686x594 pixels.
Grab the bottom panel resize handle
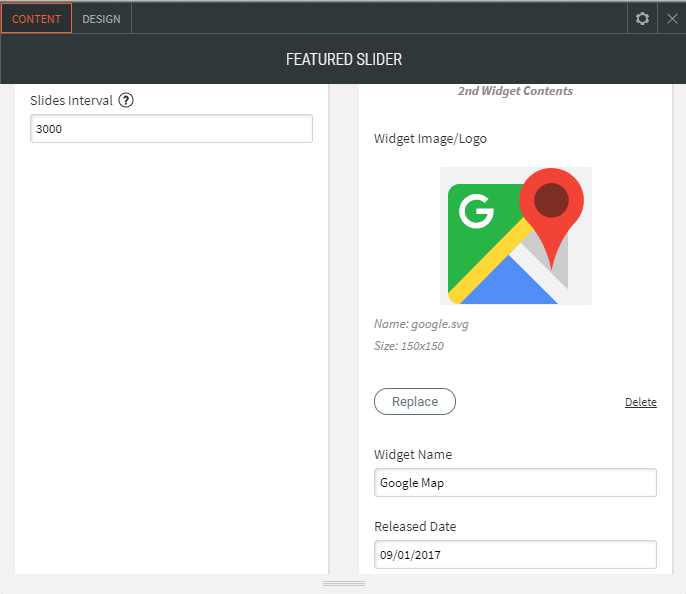(343, 583)
